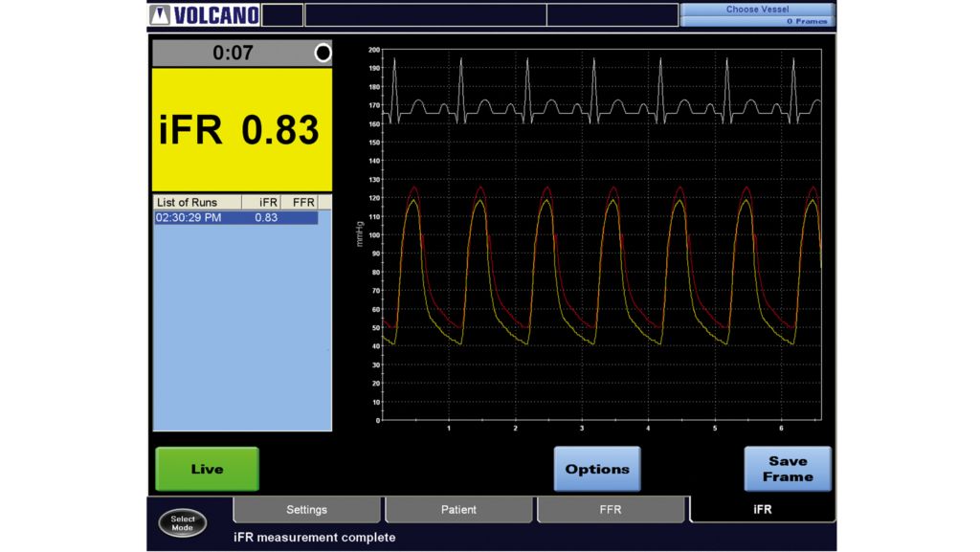Click the Save Frame button
Viewport: 980px width, 552px height.
(x=788, y=469)
